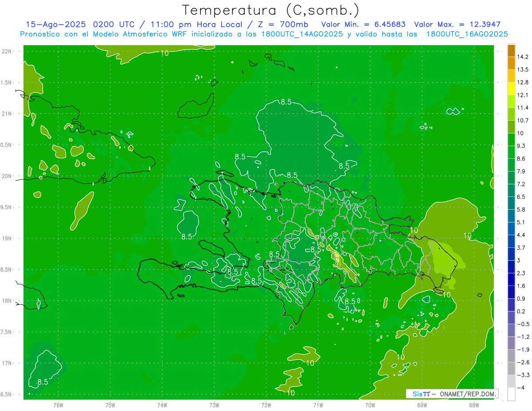532x411 pixels.
Task: Click the '76W' longitude axis label
Action: 58,405
